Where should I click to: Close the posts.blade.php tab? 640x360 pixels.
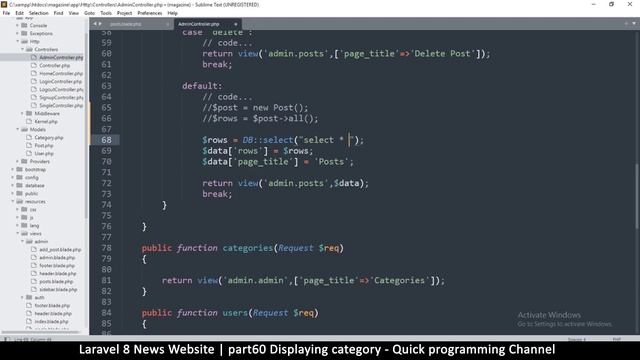(x=168, y=24)
